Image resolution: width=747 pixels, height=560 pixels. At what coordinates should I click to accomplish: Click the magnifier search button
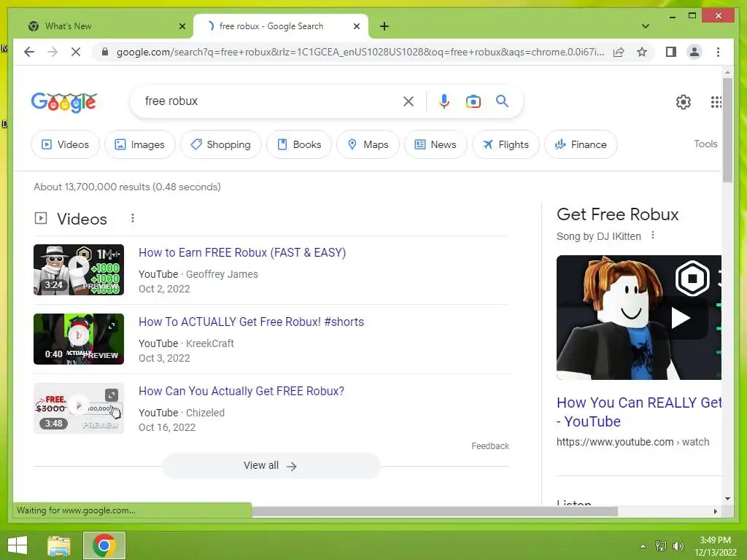point(502,101)
